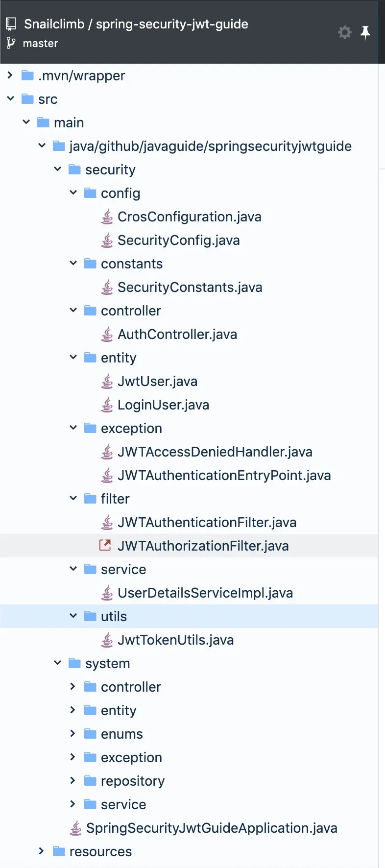Expand the enums folder chevron

(x=73, y=734)
